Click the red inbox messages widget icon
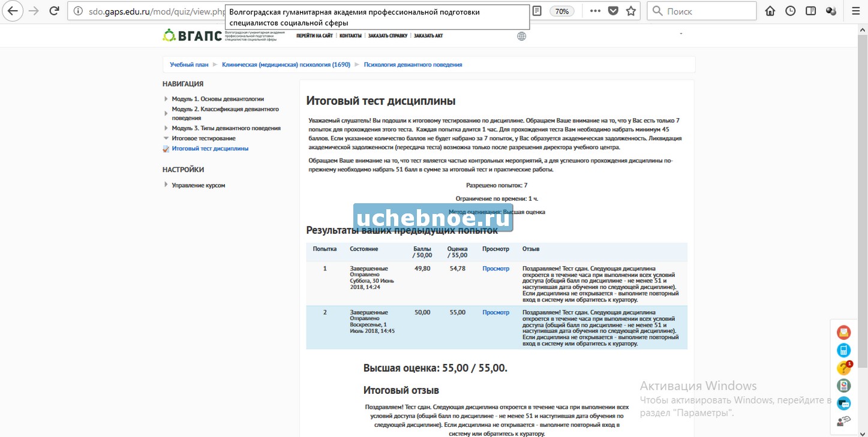The width and height of the screenshot is (868, 437). coord(844,332)
